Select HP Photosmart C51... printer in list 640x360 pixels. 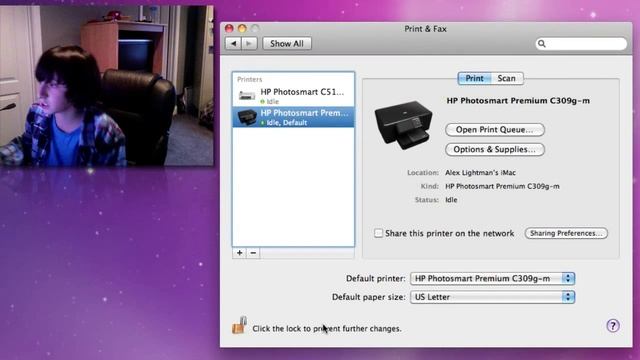point(293,96)
